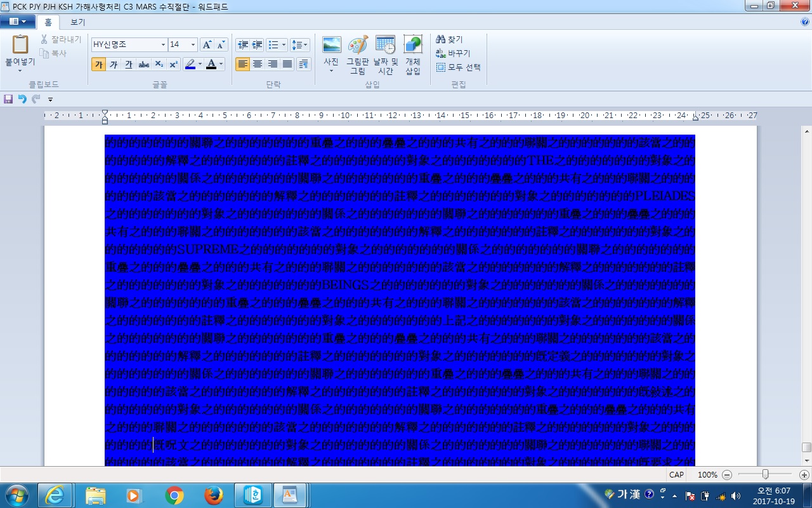Viewport: 812px width, 508px height.
Task: Expand the font size 14 dropdown
Action: (x=192, y=45)
